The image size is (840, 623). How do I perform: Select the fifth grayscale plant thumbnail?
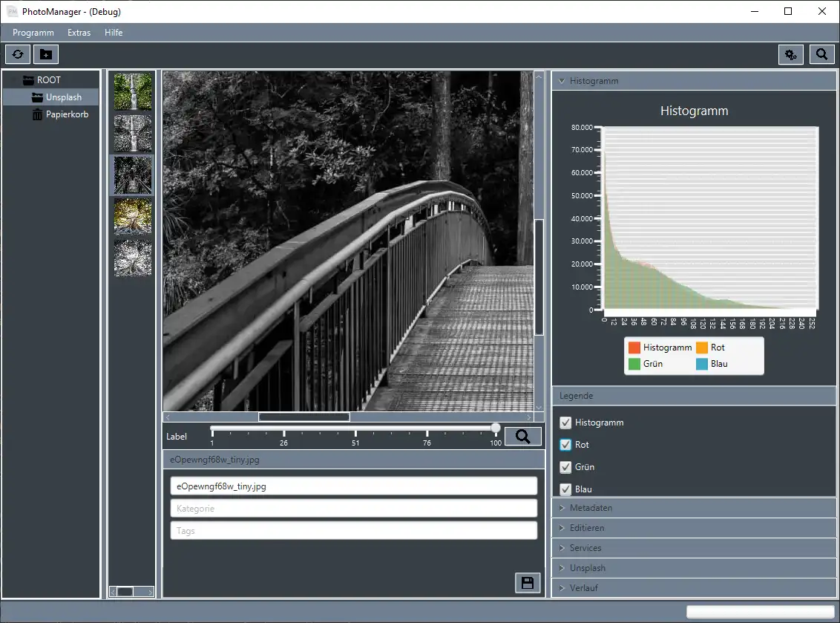click(132, 258)
